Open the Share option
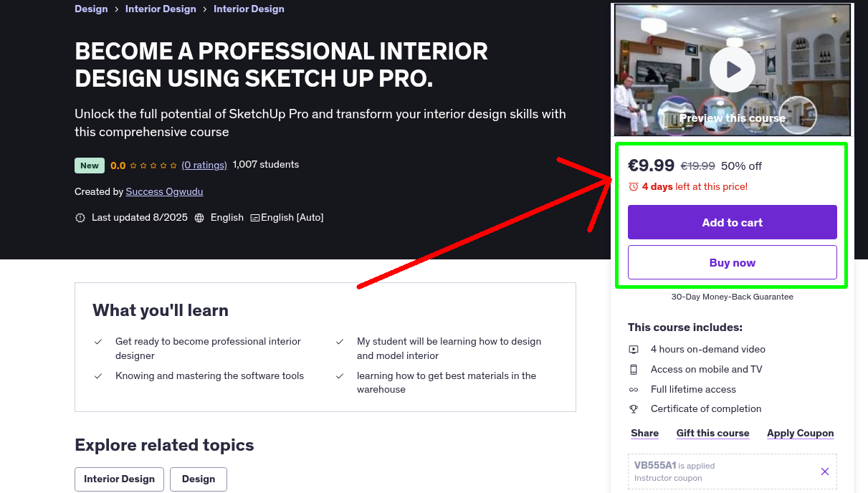 coord(644,433)
